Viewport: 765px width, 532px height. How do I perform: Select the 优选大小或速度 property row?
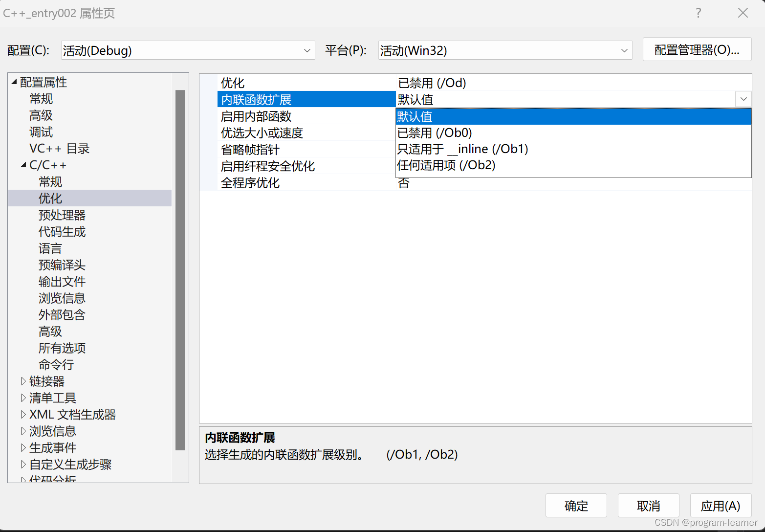[306, 133]
